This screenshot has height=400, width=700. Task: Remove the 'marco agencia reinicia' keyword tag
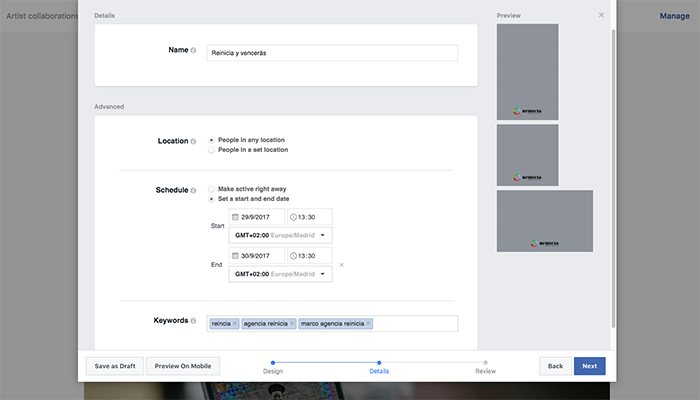pyautogui.click(x=368, y=323)
